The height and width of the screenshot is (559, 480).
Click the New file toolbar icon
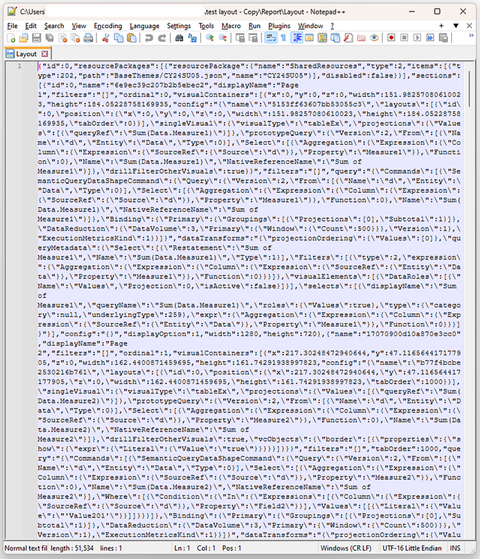click(x=11, y=38)
